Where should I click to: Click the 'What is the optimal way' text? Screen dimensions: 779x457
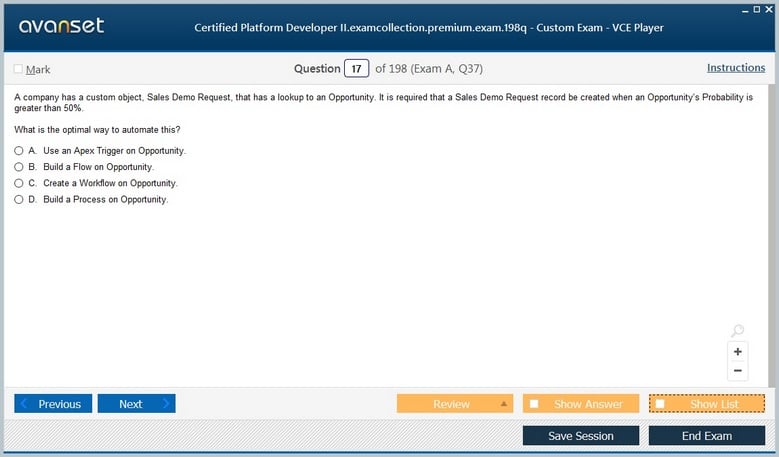click(x=97, y=130)
